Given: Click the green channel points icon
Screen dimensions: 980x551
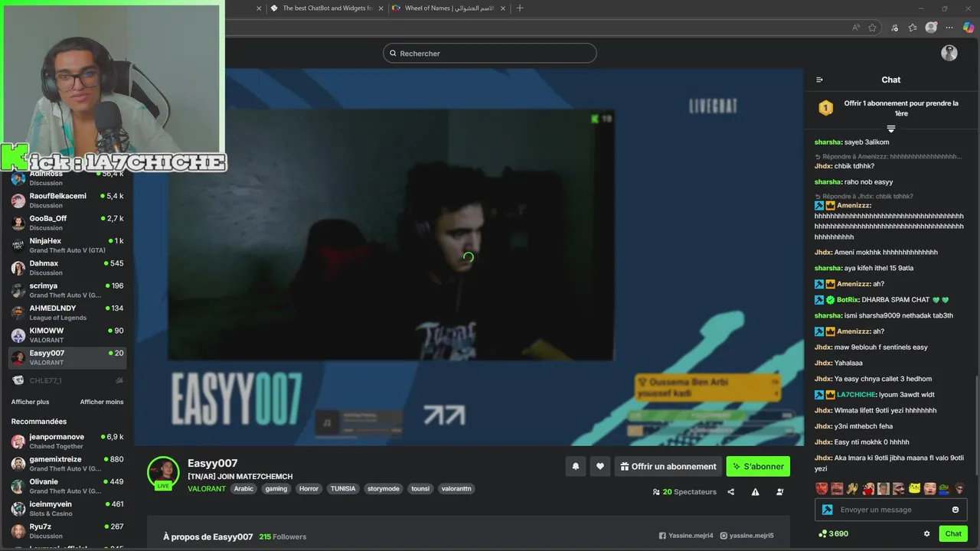Looking at the screenshot, I should (822, 533).
